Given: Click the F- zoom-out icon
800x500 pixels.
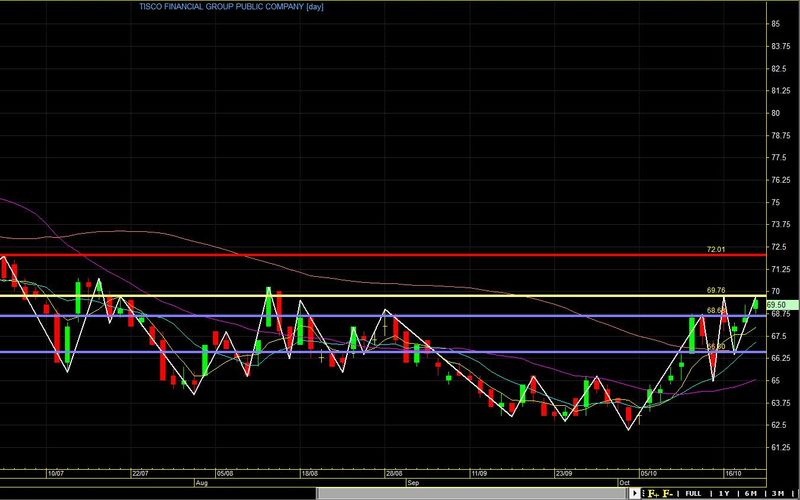Looking at the screenshot, I should pos(667,493).
